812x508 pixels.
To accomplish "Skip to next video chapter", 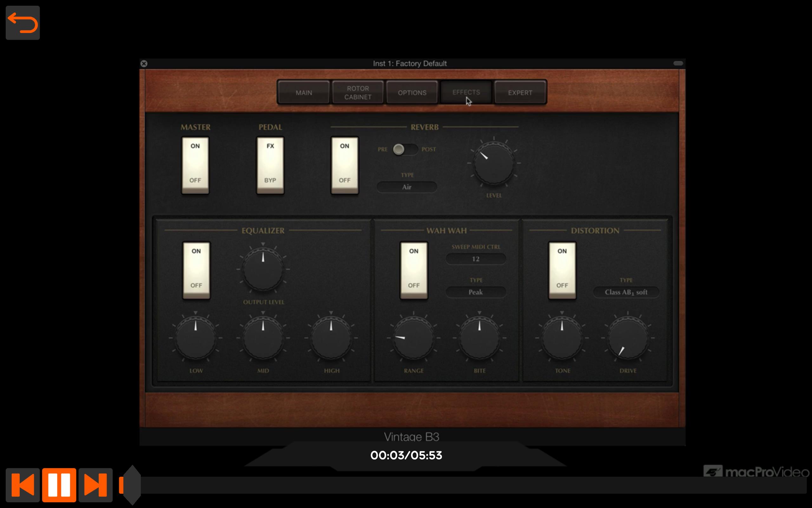I will pos(95,485).
